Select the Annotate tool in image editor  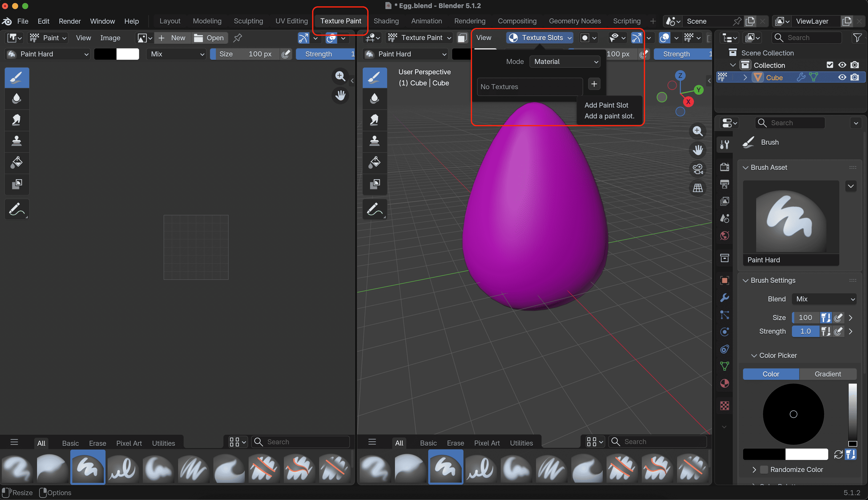tap(17, 209)
